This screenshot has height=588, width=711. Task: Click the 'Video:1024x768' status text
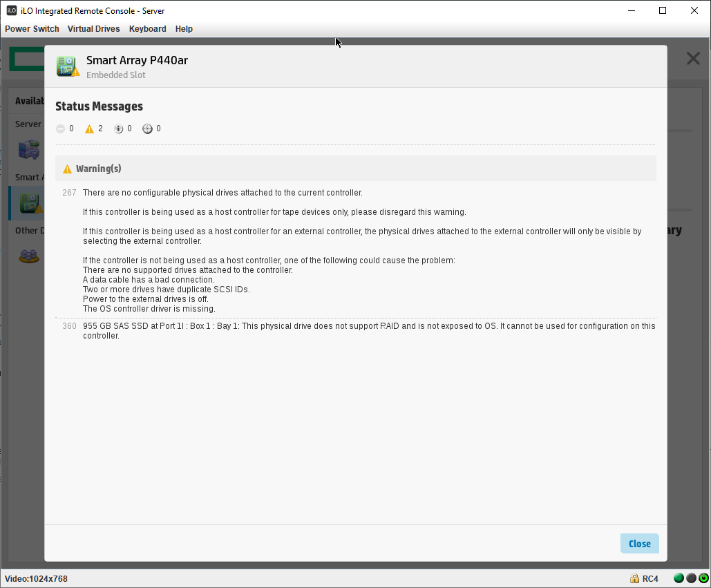36,579
